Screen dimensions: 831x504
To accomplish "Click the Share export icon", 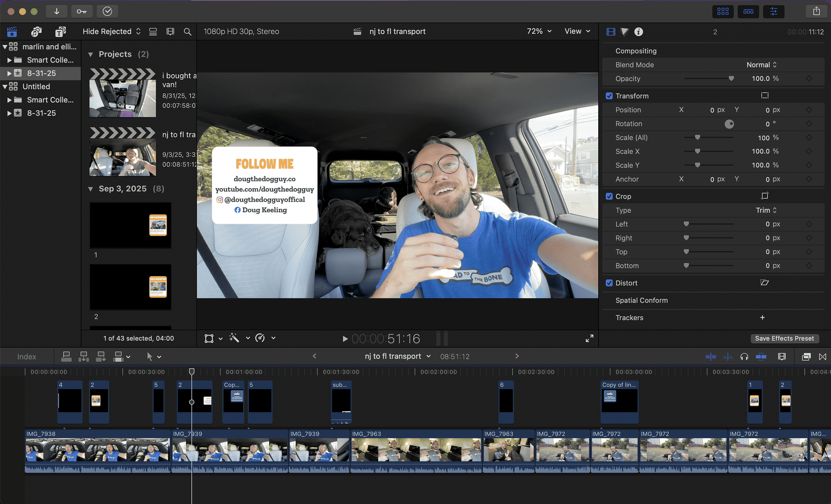I will pyautogui.click(x=816, y=11).
